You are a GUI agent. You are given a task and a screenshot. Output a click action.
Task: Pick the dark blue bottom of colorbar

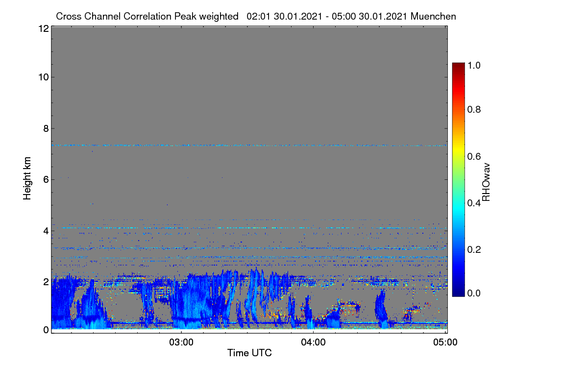tap(458, 294)
